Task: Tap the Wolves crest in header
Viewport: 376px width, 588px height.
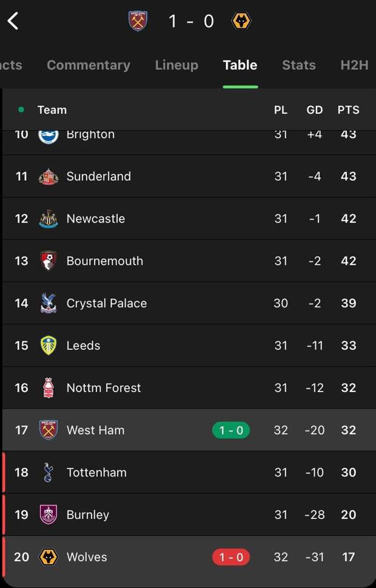Action: (241, 21)
